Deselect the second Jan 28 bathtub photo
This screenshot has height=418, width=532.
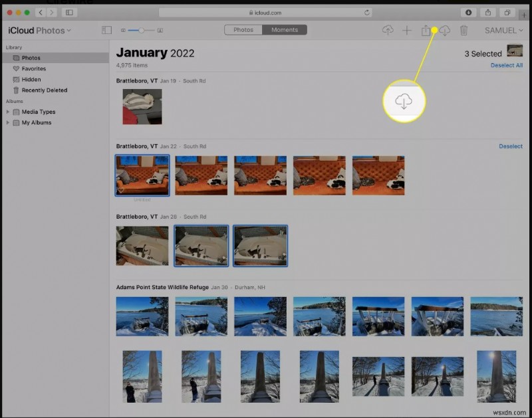click(201, 246)
